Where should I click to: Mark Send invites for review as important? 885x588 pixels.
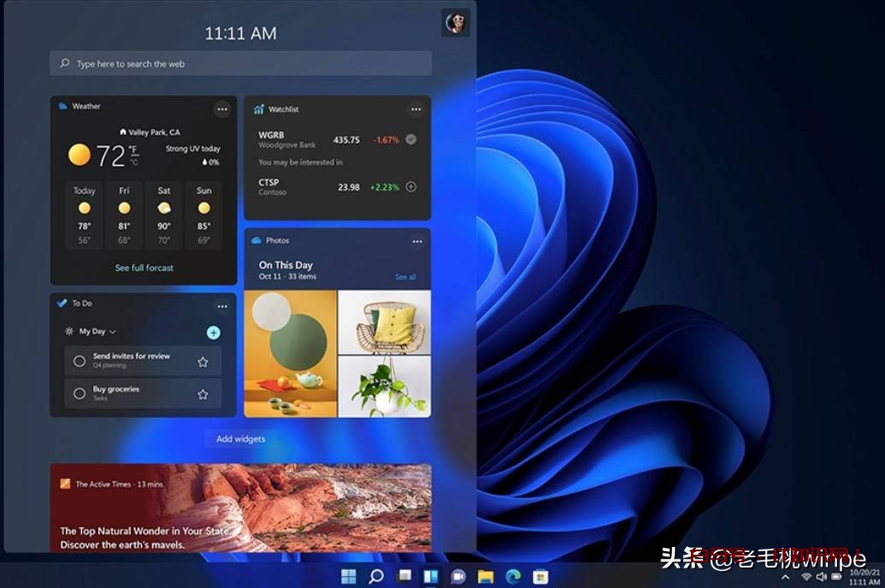(x=203, y=362)
